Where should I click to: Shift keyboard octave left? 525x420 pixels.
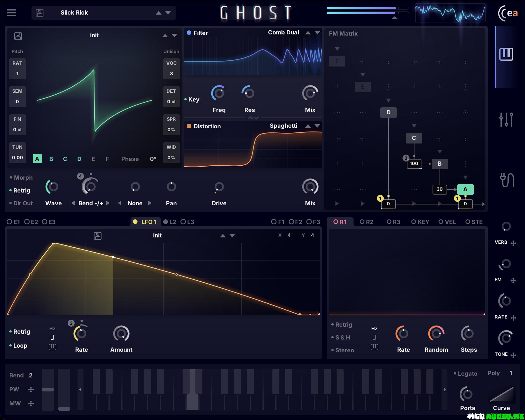tap(80, 390)
